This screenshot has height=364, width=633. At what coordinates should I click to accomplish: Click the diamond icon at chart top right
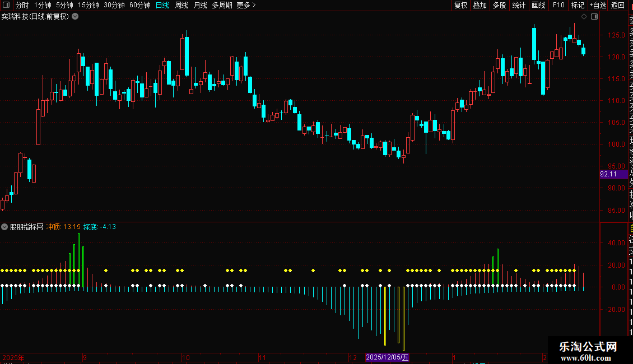click(x=584, y=17)
